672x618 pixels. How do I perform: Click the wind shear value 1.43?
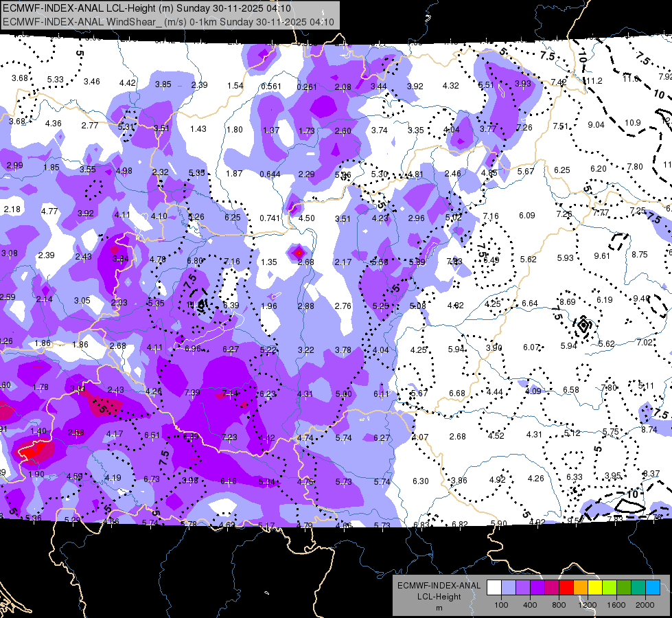click(x=198, y=129)
